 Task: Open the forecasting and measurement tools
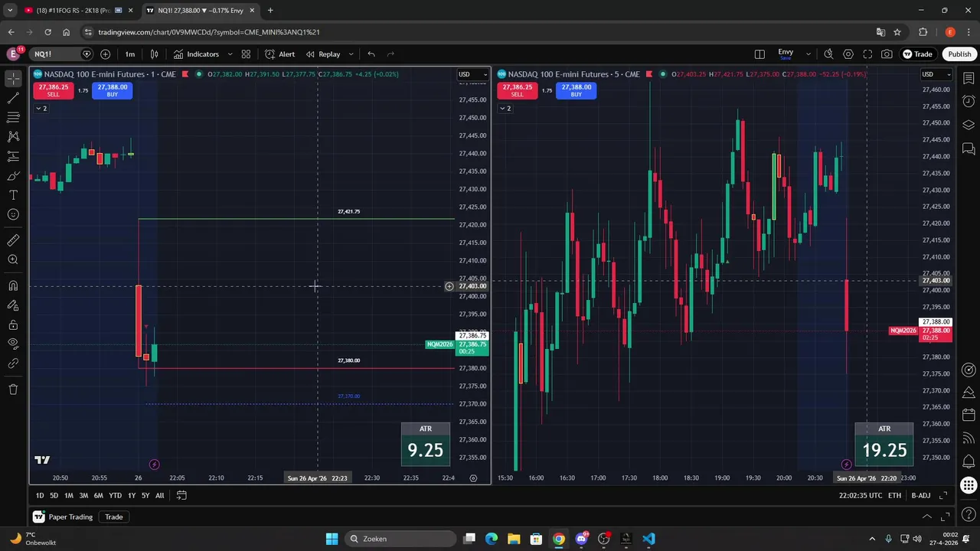(13, 156)
